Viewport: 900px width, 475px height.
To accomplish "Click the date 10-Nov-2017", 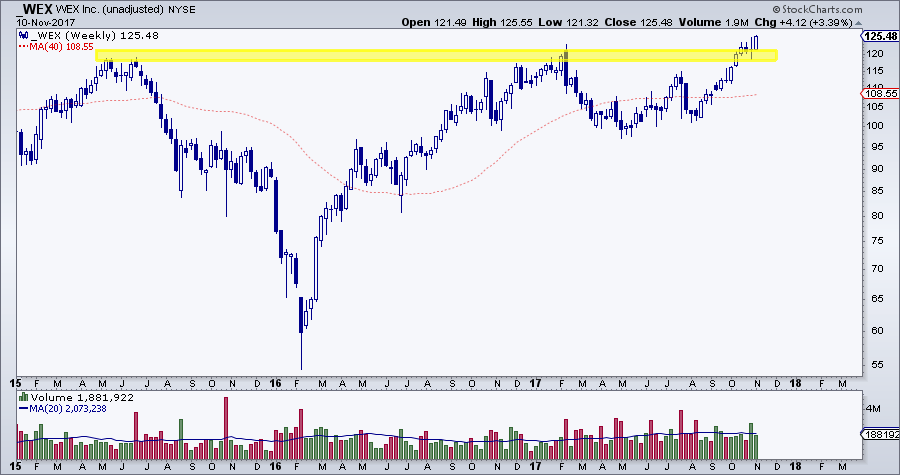I will point(46,22).
